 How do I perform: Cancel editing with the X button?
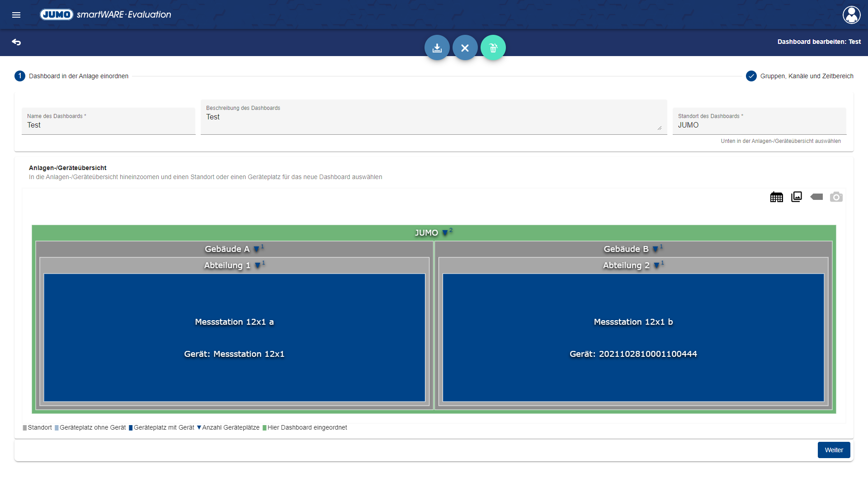[x=465, y=47]
